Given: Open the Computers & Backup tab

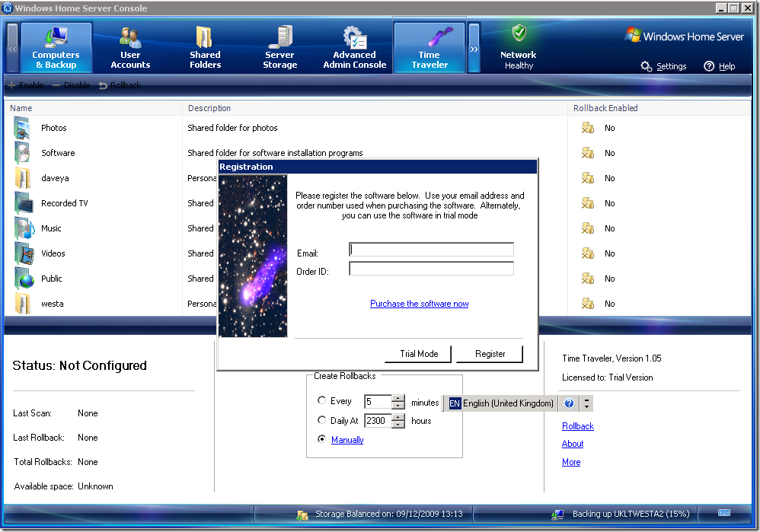Looking at the screenshot, I should [x=56, y=47].
